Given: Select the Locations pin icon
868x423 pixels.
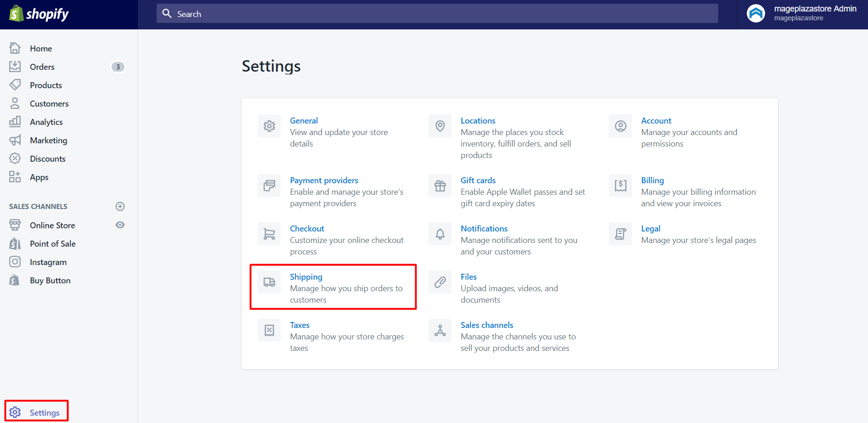Looking at the screenshot, I should (x=440, y=126).
